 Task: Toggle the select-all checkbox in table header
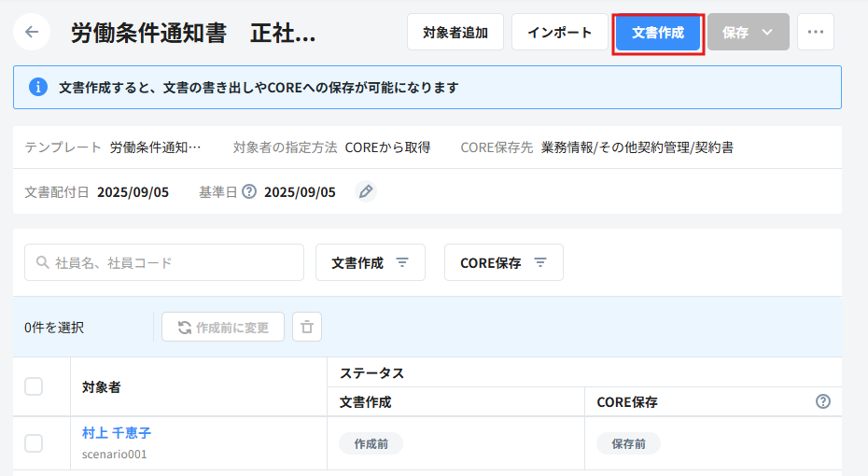[x=34, y=386]
